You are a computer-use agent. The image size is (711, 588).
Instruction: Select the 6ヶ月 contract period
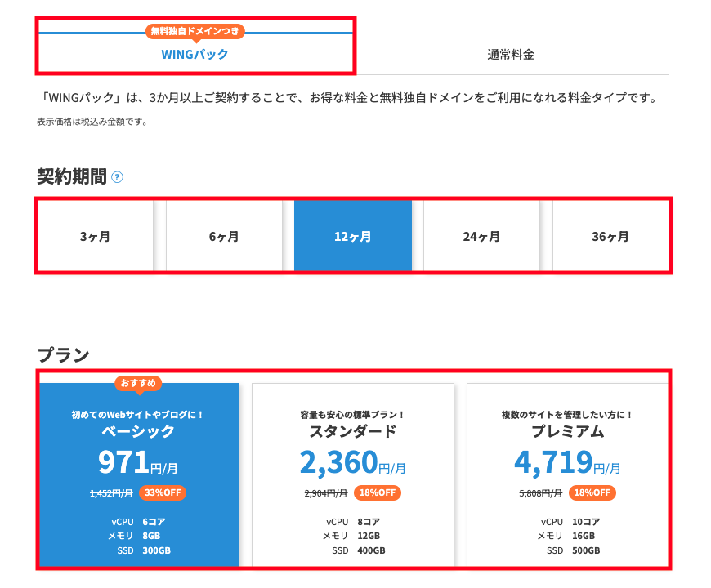[224, 236]
